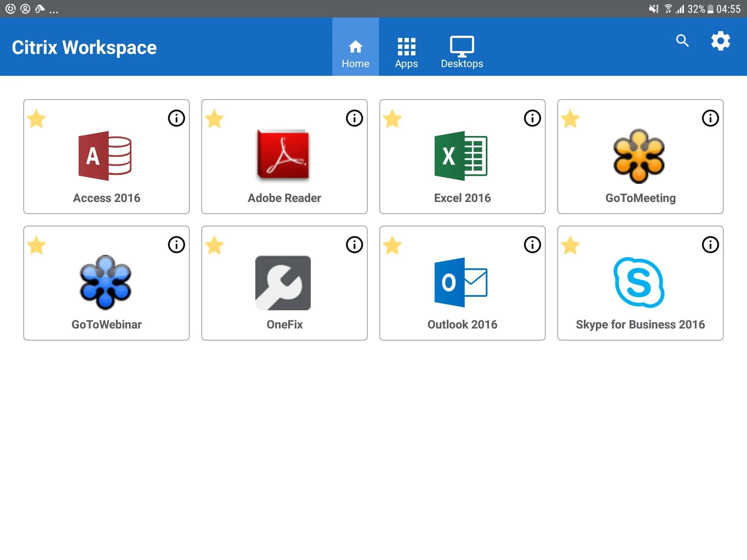Click the Access 2016 label
Viewport: 747px width, 560px height.
[107, 198]
